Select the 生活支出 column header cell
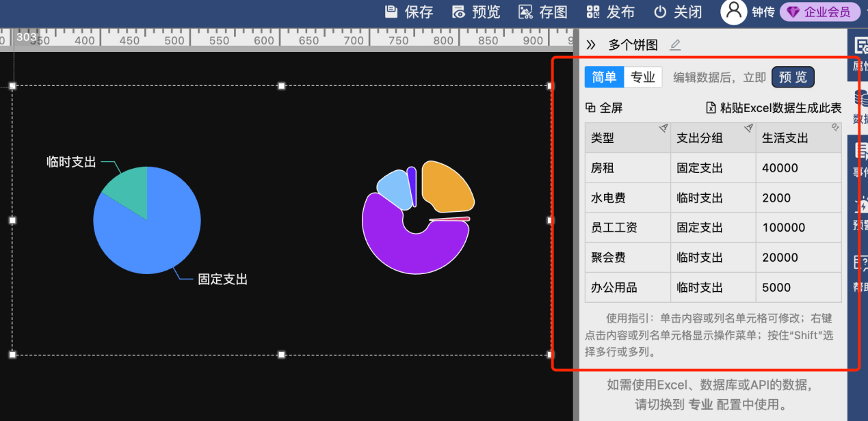The width and height of the screenshot is (868, 421). (798, 138)
